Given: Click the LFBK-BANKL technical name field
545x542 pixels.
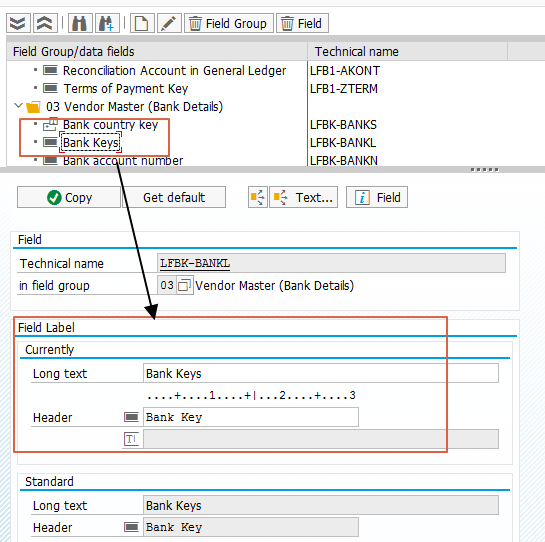Looking at the screenshot, I should (331, 263).
